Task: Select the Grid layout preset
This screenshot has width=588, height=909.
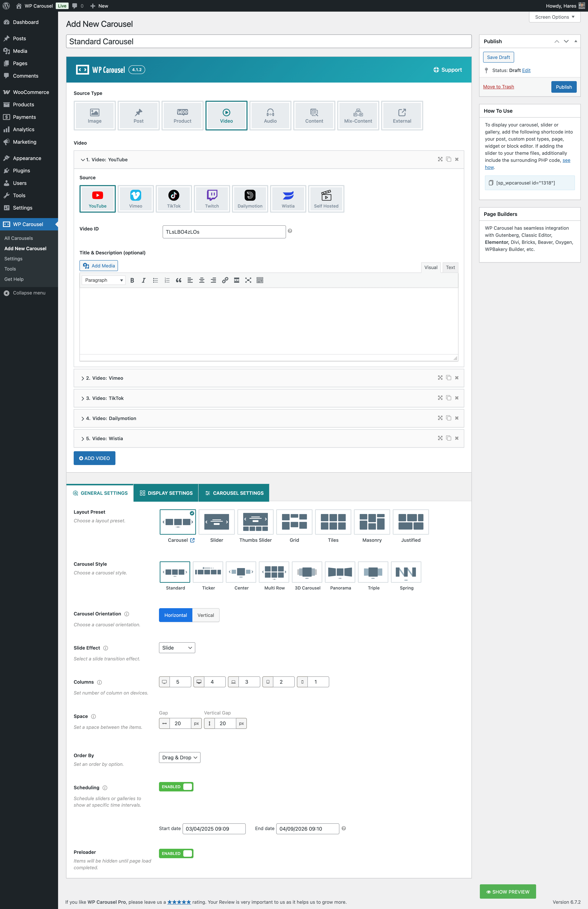Action: pos(294,522)
